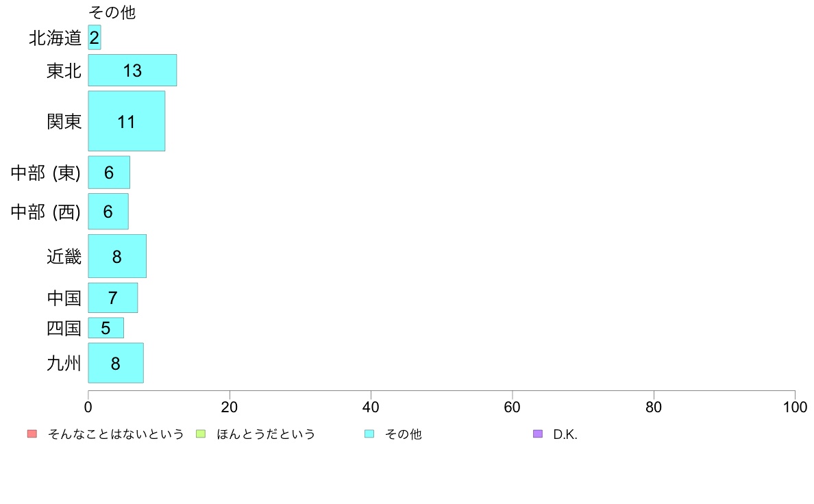Click the 中部 (東) bar with value 6
This screenshot has height=504, width=814.
coord(109,173)
